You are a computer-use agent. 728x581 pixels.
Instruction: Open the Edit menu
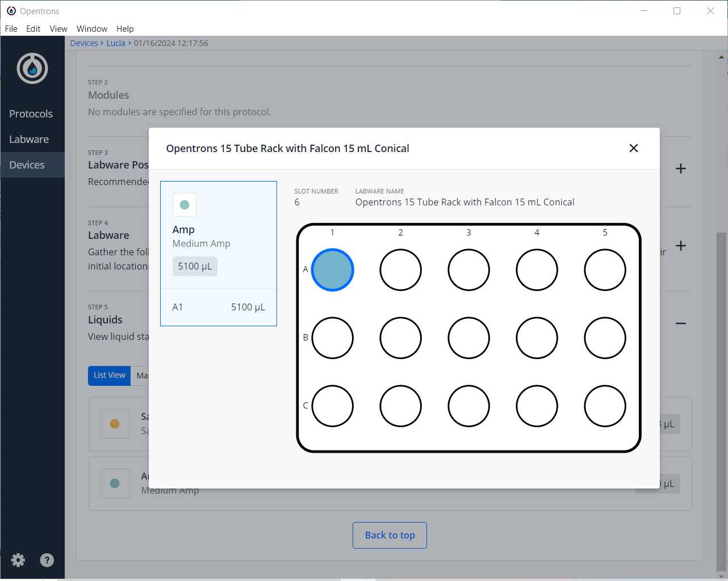[34, 29]
